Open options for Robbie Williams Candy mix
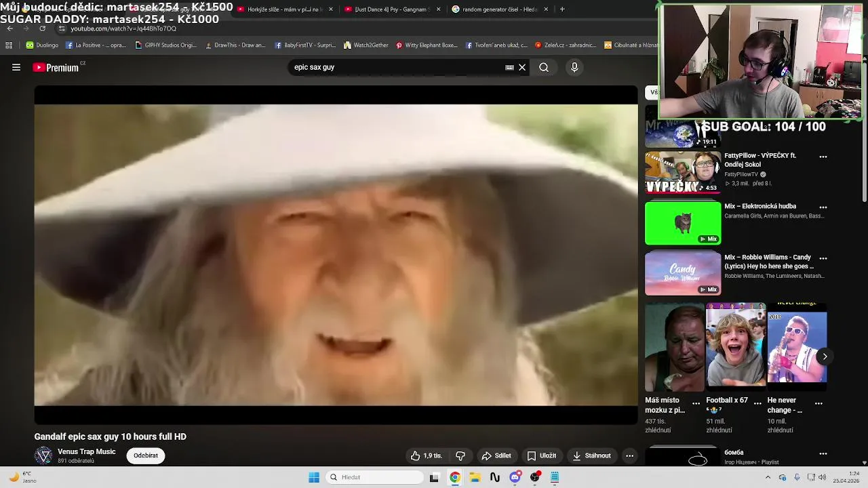868x488 pixels. click(x=823, y=258)
